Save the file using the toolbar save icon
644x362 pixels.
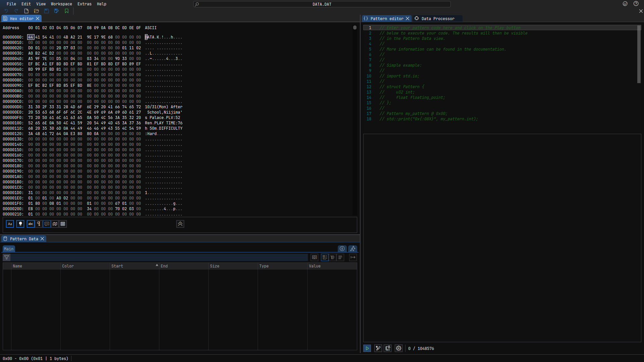pyautogui.click(x=46, y=11)
